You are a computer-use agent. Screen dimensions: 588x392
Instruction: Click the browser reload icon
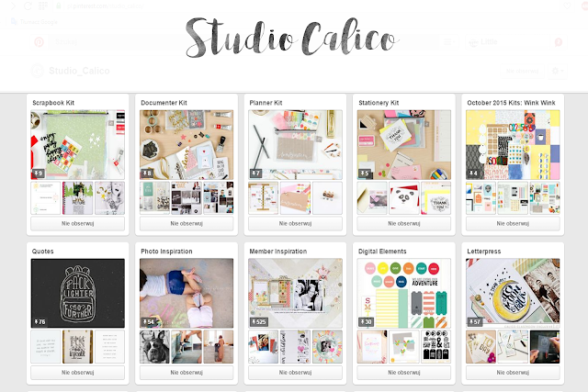click(28, 6)
